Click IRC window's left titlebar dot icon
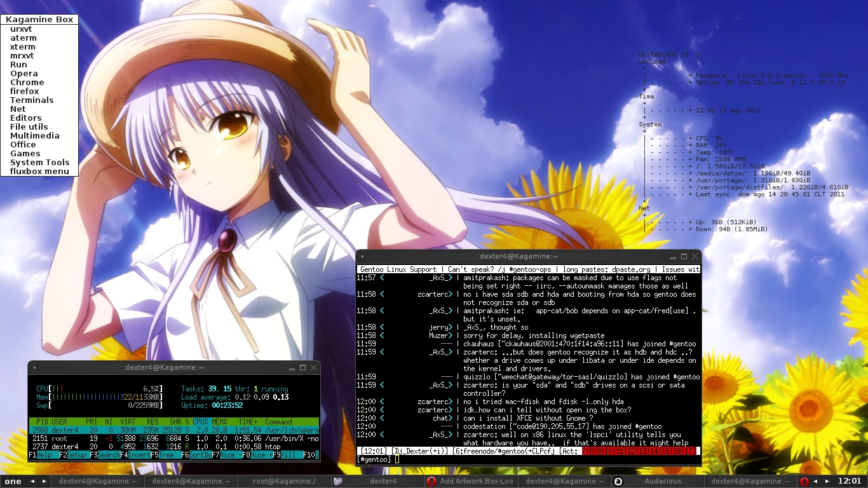This screenshot has height=488, width=868. coord(362,257)
